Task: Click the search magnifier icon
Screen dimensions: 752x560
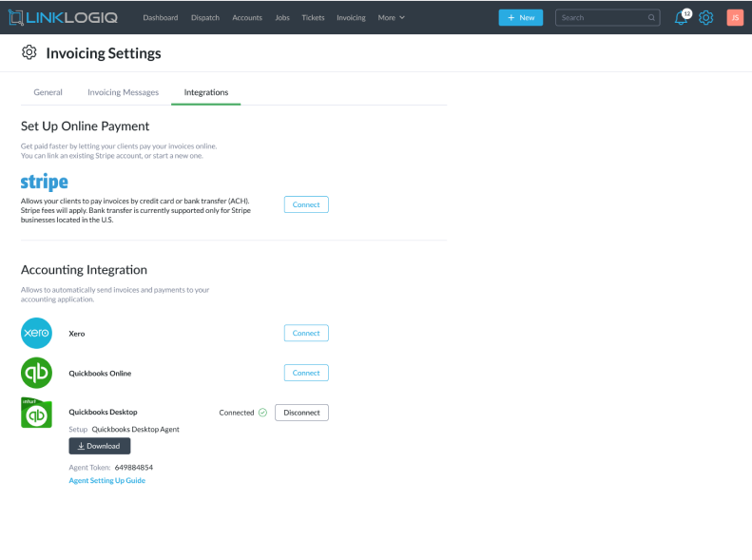Action: click(651, 18)
